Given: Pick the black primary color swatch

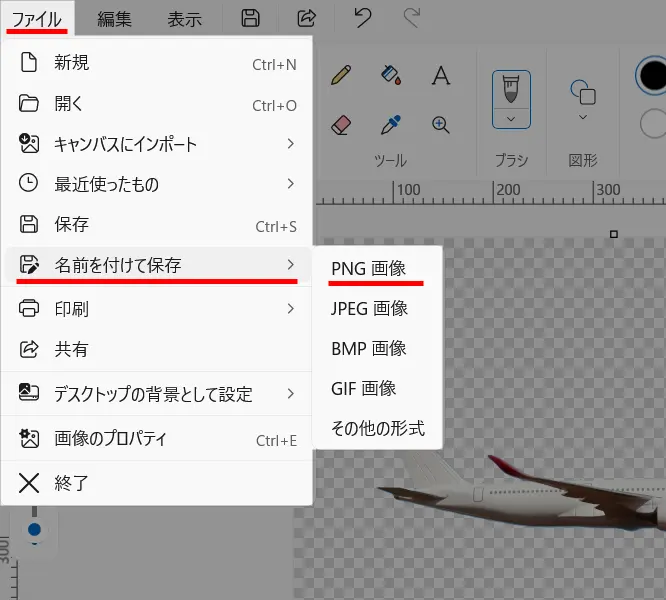Looking at the screenshot, I should pyautogui.click(x=652, y=74).
